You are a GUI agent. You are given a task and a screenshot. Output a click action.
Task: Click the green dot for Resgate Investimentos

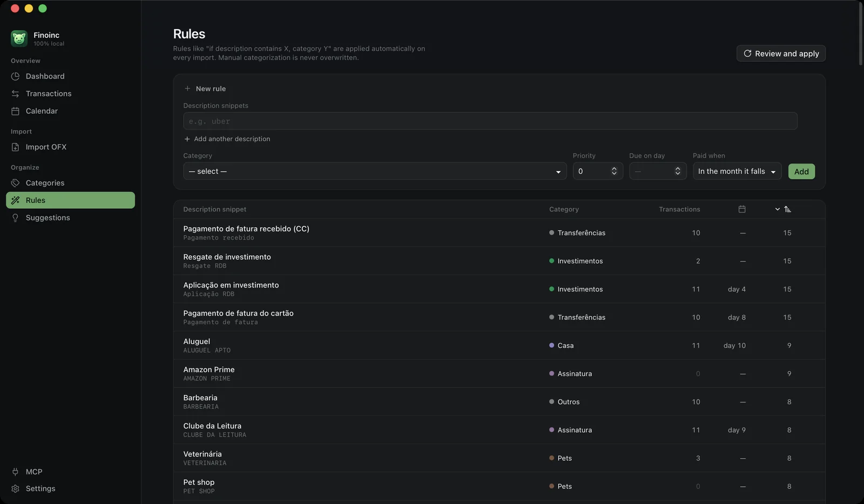point(551,261)
